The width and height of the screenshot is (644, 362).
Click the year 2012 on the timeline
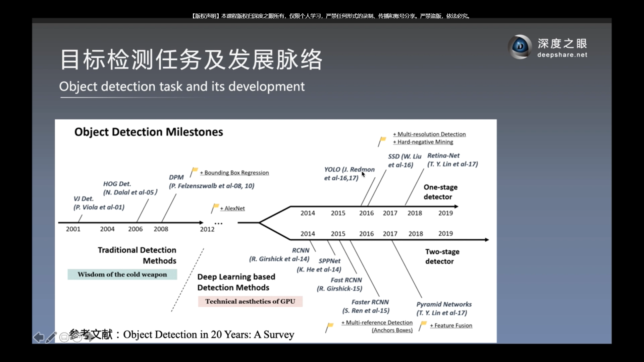207,229
